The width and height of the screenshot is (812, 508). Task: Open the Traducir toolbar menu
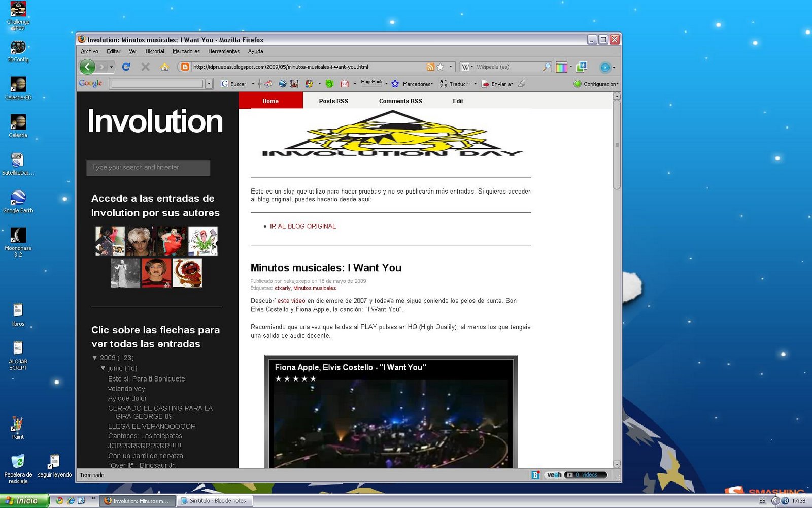455,84
